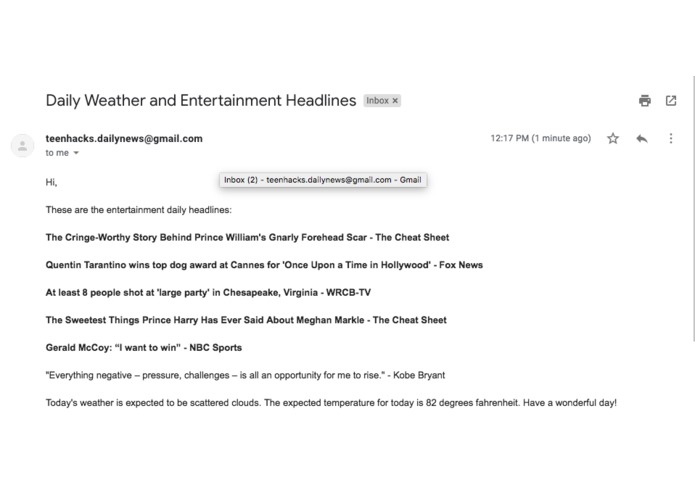Screen dimensions: 695x494
Task: Click the 'Hi,' greeting text
Action: click(51, 182)
